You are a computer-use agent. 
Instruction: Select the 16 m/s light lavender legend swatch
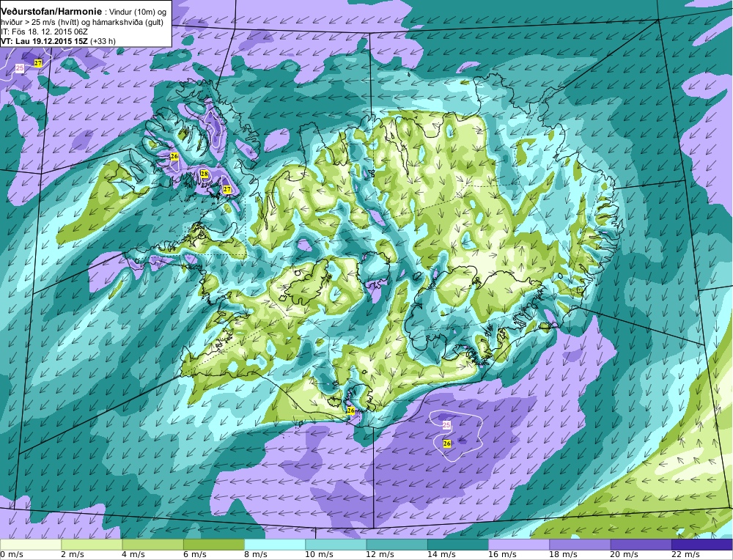tap(519, 545)
